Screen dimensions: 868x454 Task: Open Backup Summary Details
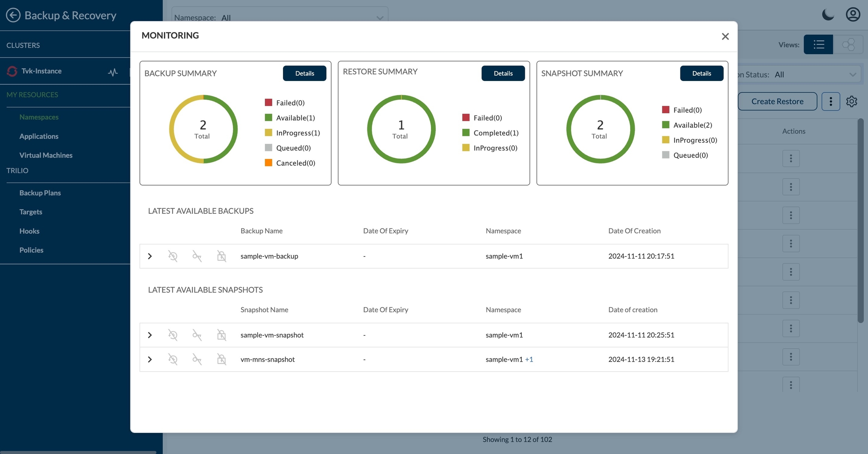304,73
